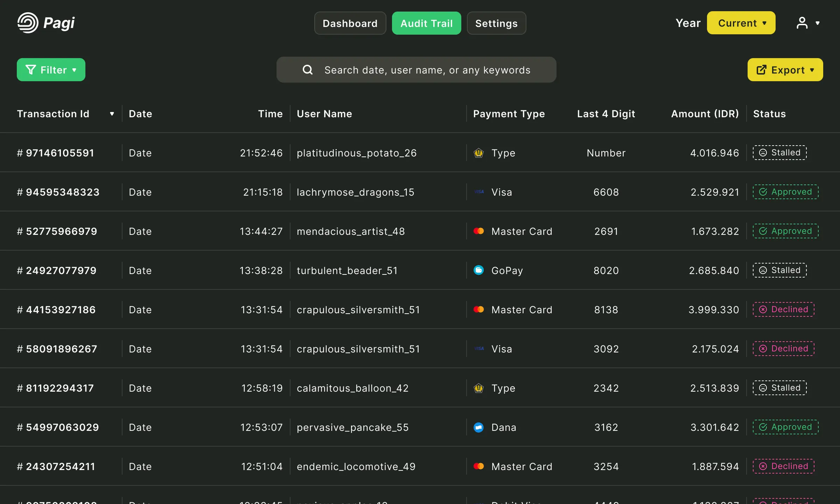Click the GoPay icon for turbulent_beader_51
This screenshot has width=840, height=504.
[478, 270]
